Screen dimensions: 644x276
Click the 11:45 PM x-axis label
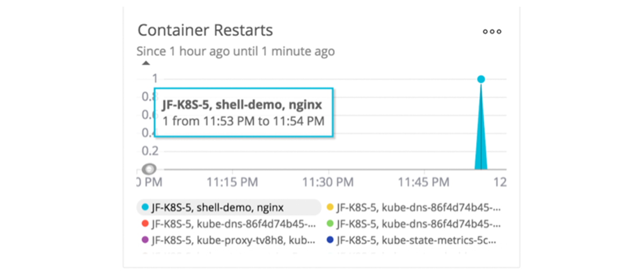(423, 183)
